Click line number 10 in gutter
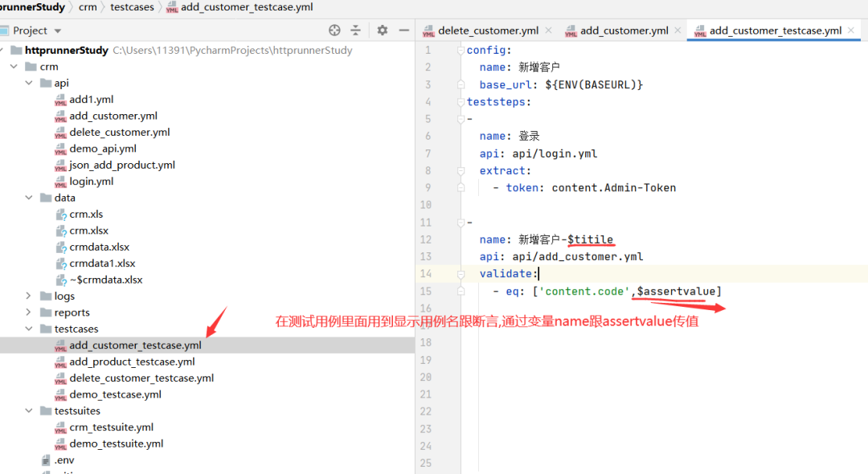Image resolution: width=868 pixels, height=474 pixels. [426, 205]
